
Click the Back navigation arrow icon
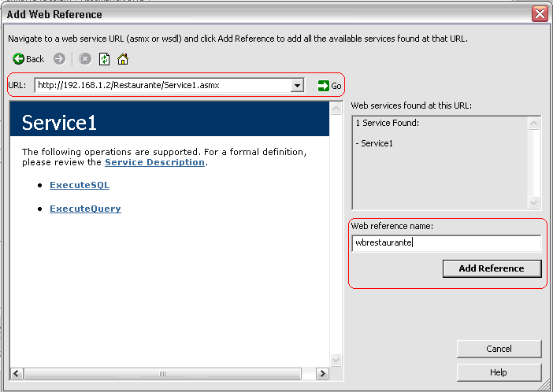19,59
